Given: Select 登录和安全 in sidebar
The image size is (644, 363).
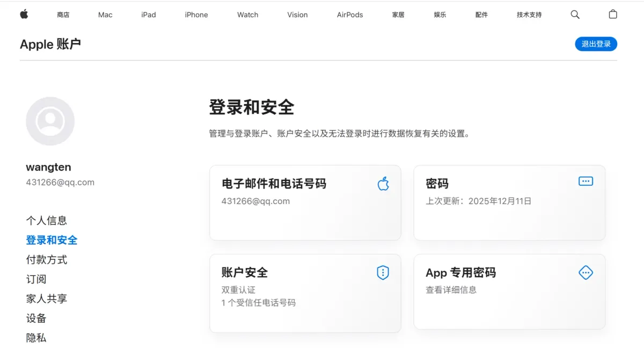Looking at the screenshot, I should pos(52,240).
